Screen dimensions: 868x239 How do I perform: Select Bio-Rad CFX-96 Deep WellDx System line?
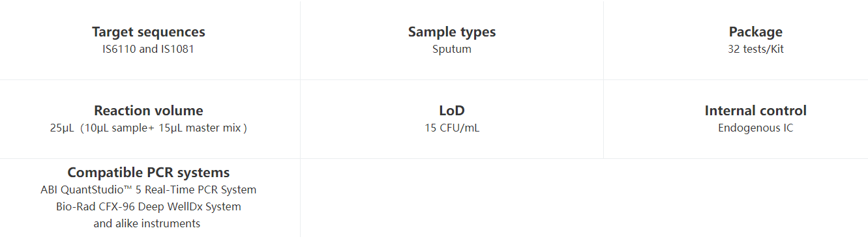tap(149, 207)
